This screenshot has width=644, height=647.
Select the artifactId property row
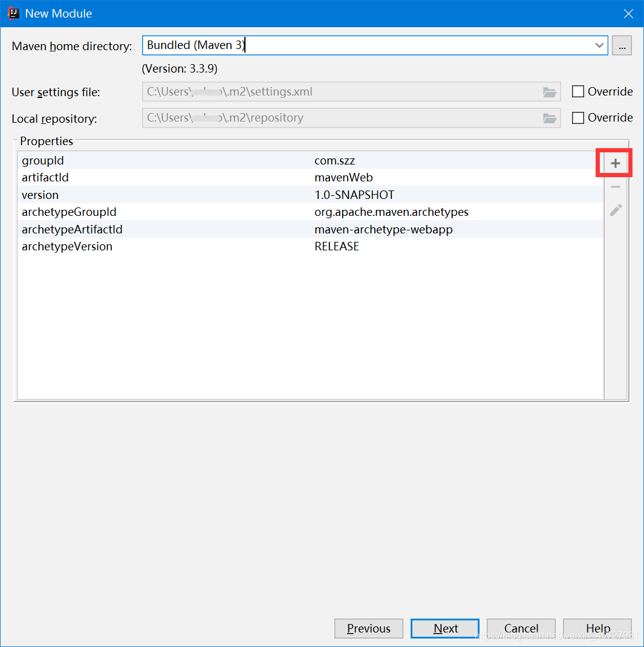pos(310,177)
